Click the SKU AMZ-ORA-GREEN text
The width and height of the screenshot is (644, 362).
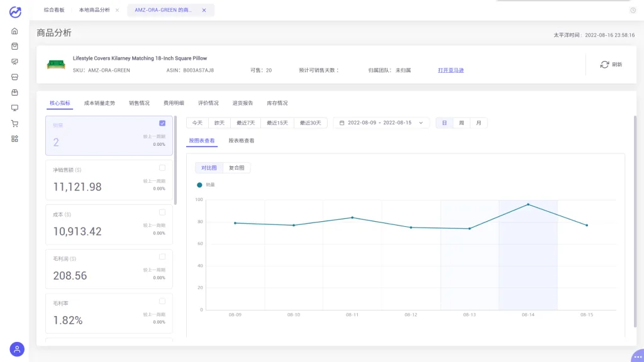coord(101,70)
